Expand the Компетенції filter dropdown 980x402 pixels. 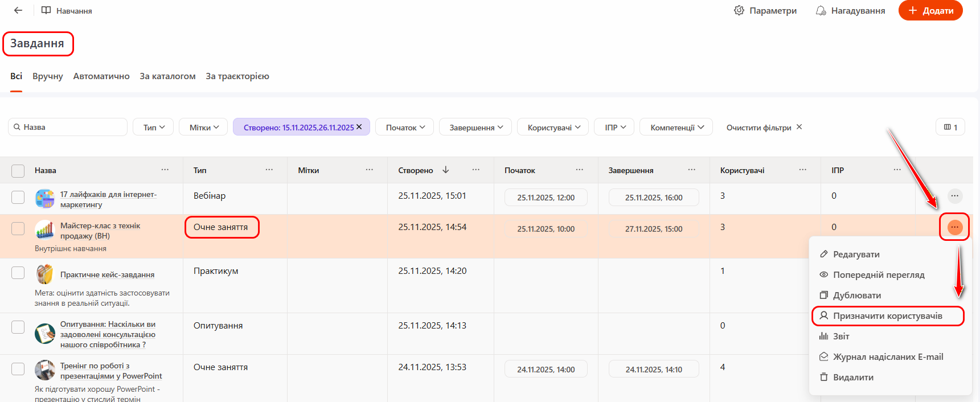(677, 127)
